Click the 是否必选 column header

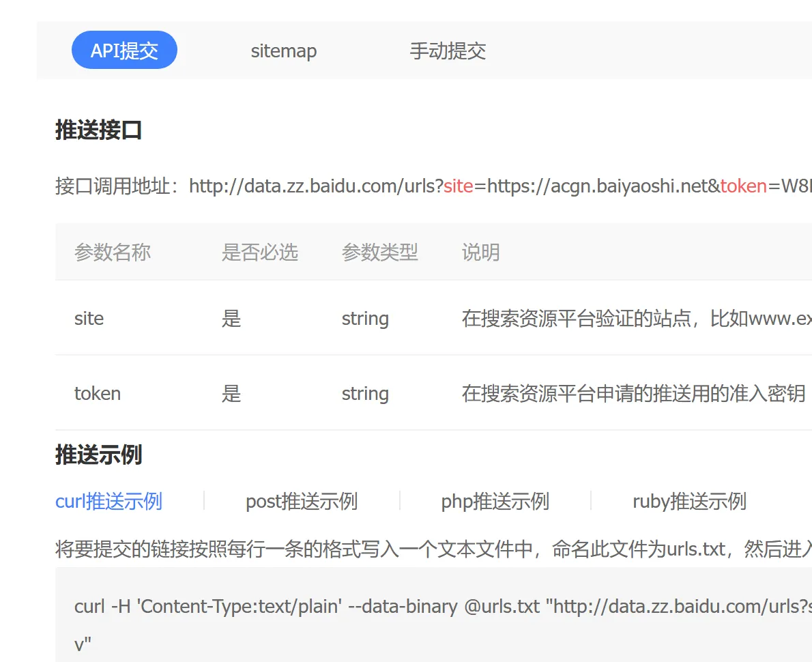pos(259,253)
